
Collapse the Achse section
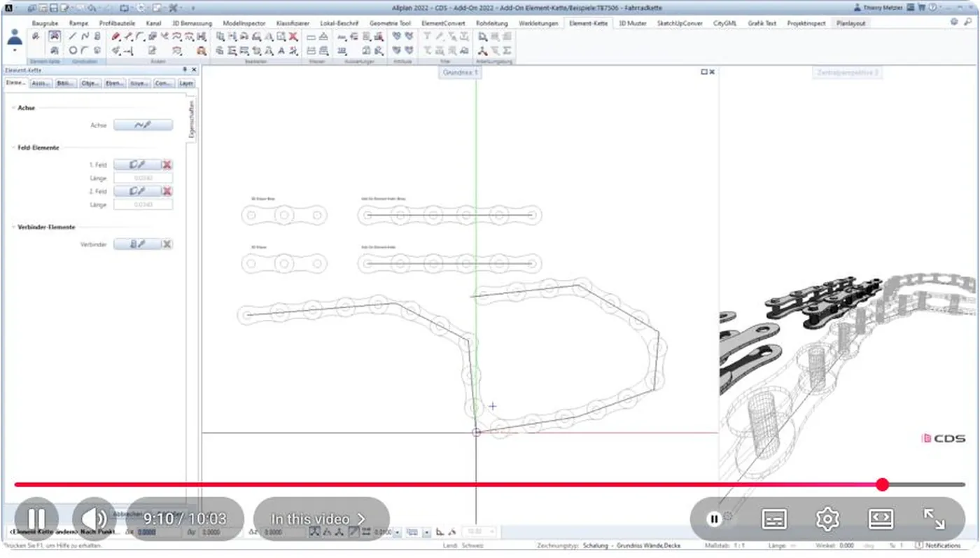coord(13,108)
